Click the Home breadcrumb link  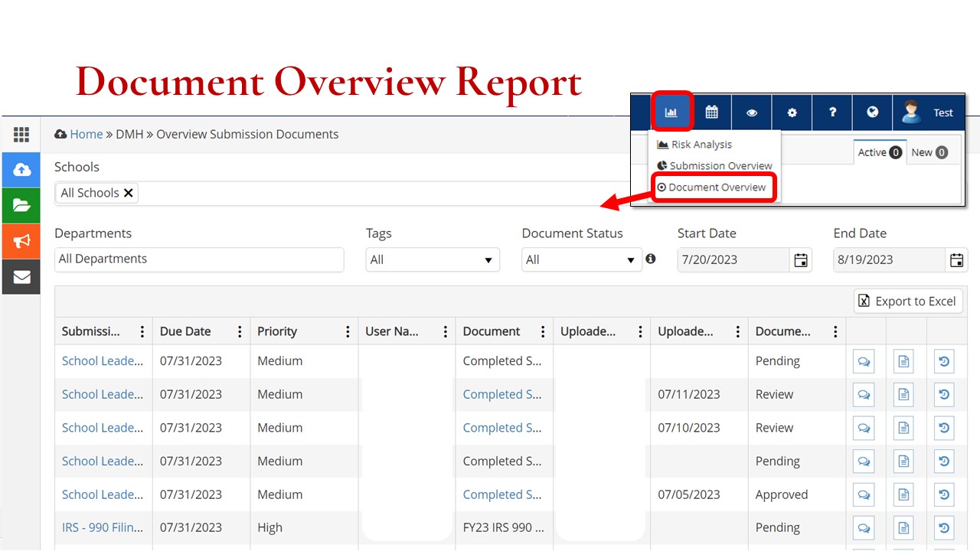86,134
